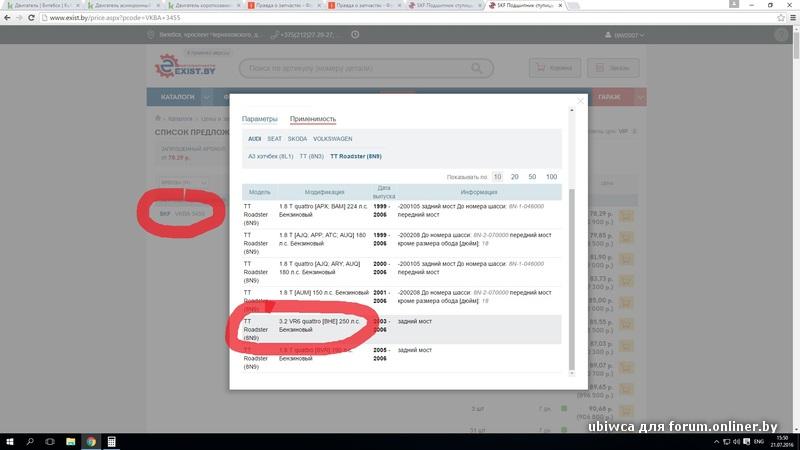Select the SEAT brand filter
The height and width of the screenshot is (450, 800).
(x=274, y=139)
